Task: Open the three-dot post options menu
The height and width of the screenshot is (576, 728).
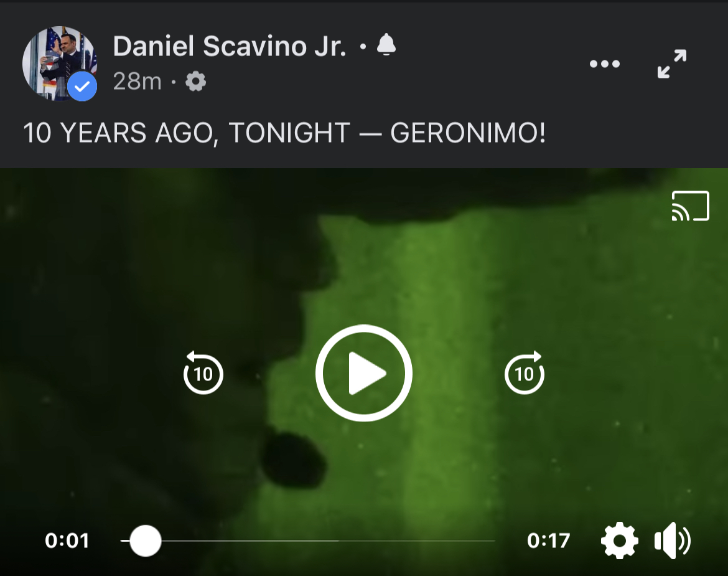Action: [605, 64]
